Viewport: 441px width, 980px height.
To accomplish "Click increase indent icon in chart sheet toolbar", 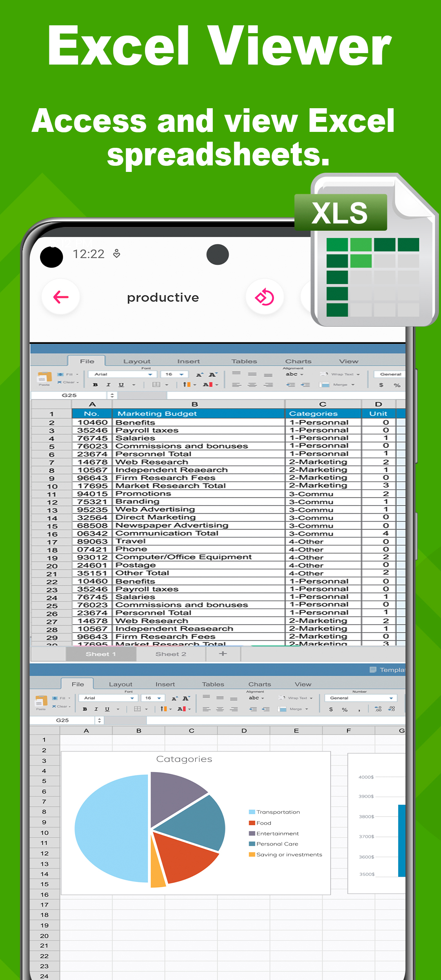I will tap(266, 709).
